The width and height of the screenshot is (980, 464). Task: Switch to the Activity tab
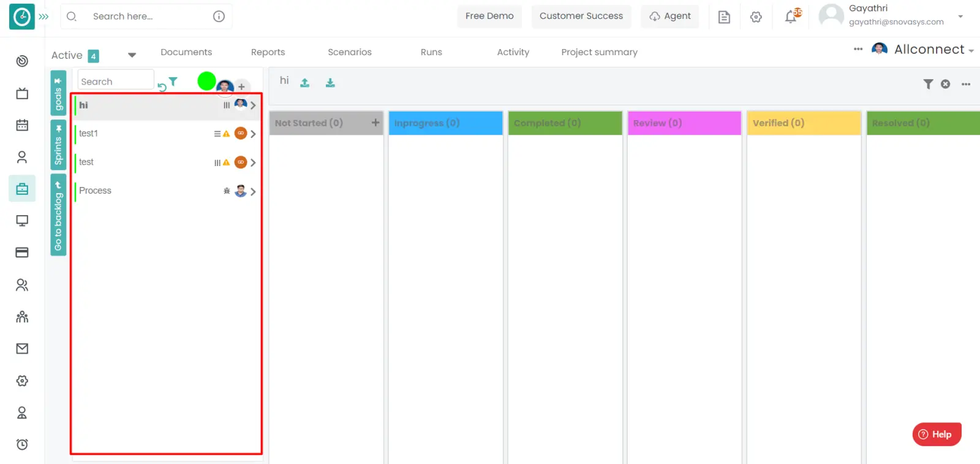tap(513, 52)
